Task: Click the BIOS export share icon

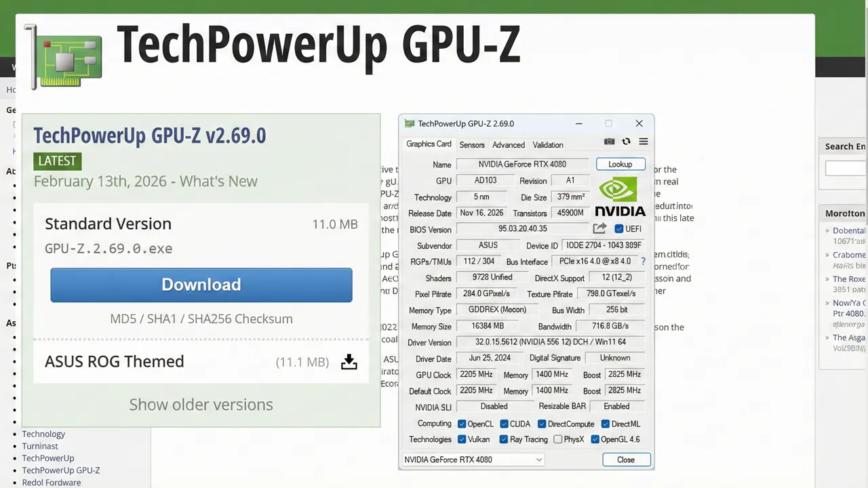Action: point(599,229)
